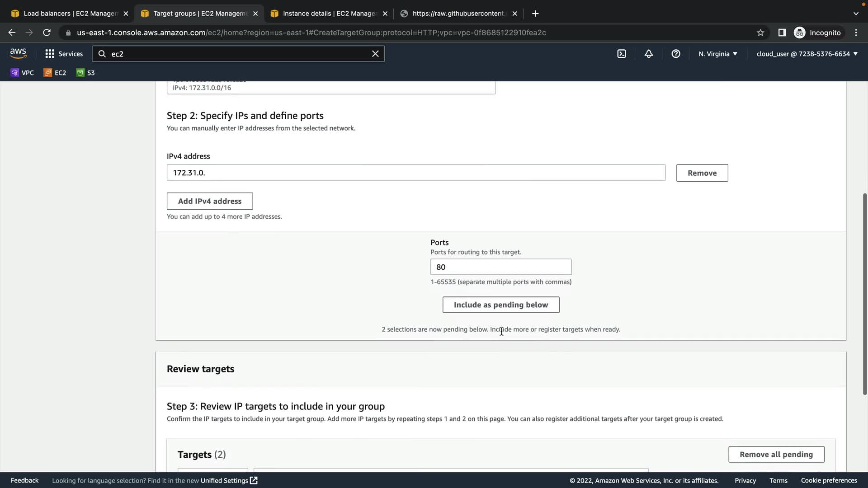
Task: Open the S3 shortcut in favorites bar
Action: 85,73
